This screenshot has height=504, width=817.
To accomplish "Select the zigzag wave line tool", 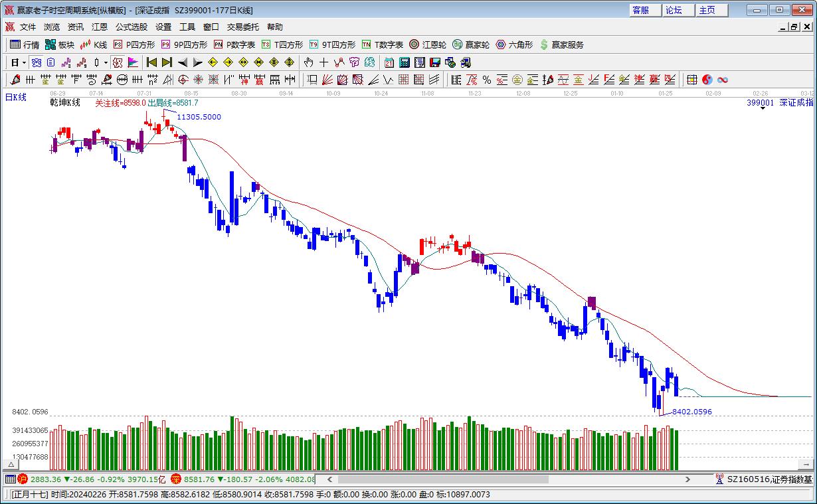I will (x=339, y=62).
